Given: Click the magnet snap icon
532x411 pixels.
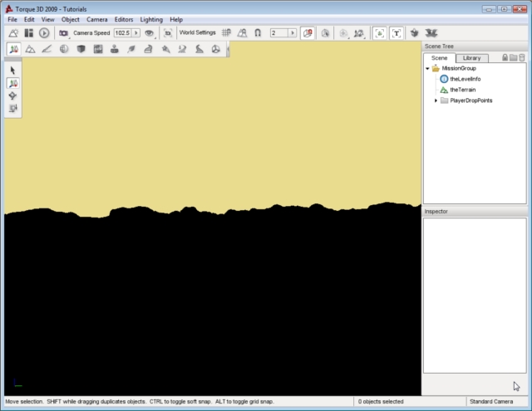Looking at the screenshot, I should click(258, 32).
